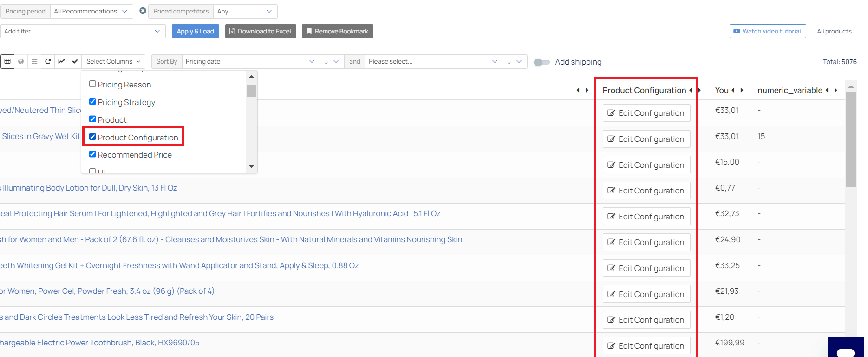
Task: Open the Add filter dropdown
Action: click(83, 31)
